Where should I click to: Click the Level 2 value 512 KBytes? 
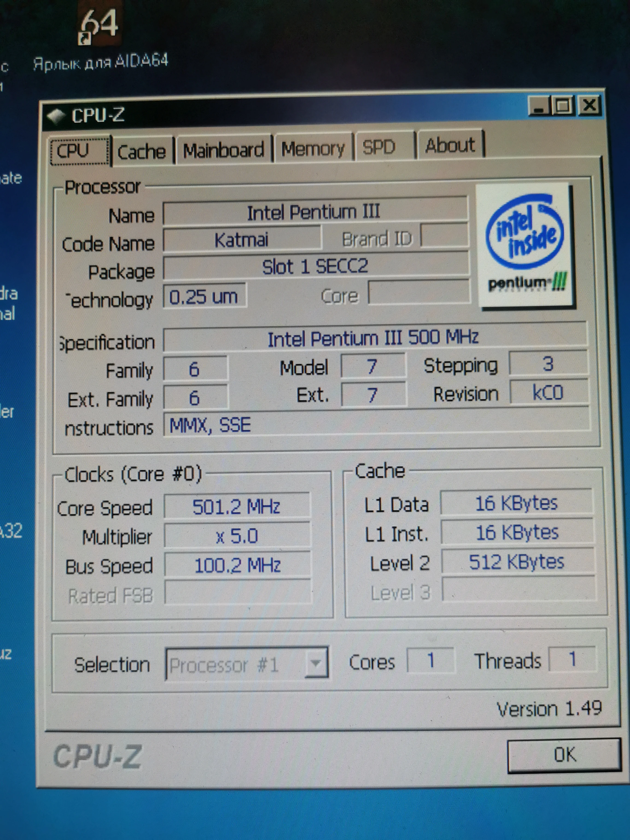[x=518, y=562]
